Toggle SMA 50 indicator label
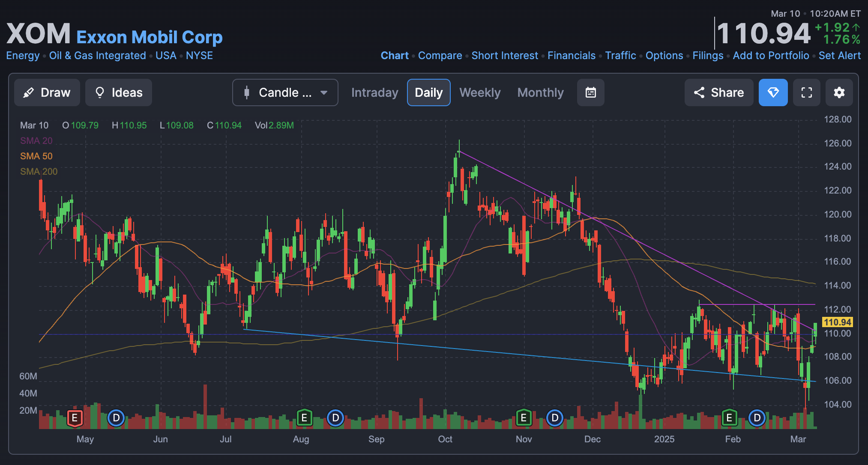868x465 pixels. click(x=36, y=156)
